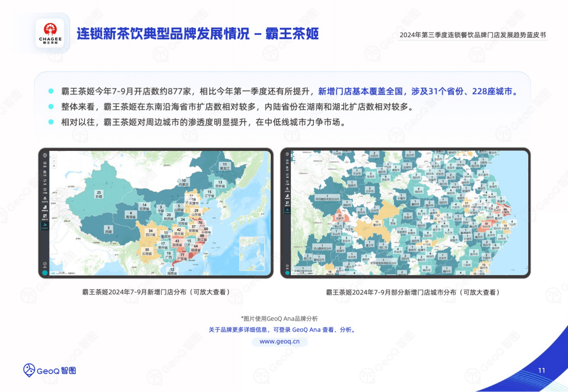The height and width of the screenshot is (392, 568).
Task: Click 凉山彝族自治州 label on right map
Action: point(322,247)
